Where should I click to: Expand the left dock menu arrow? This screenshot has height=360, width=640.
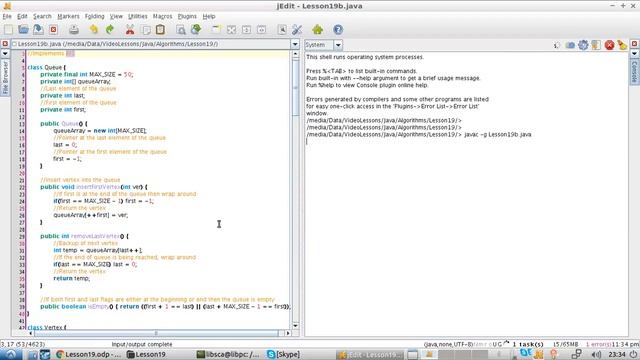pyautogui.click(x=5, y=53)
